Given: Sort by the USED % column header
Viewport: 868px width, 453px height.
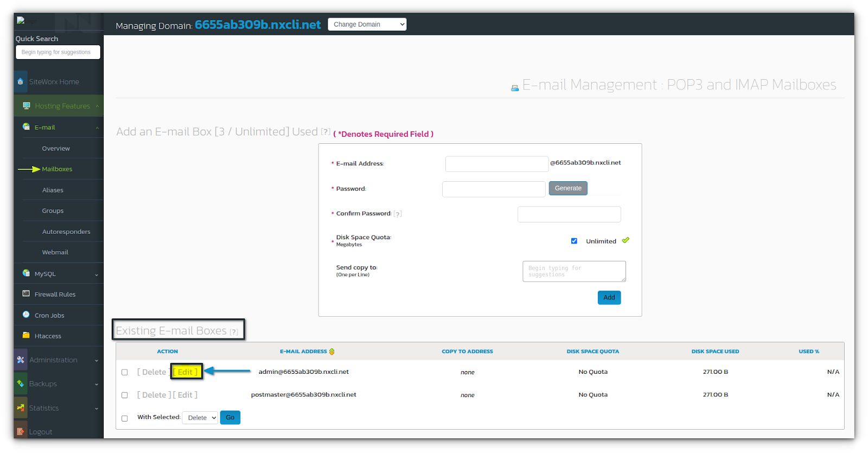Looking at the screenshot, I should (x=809, y=352).
